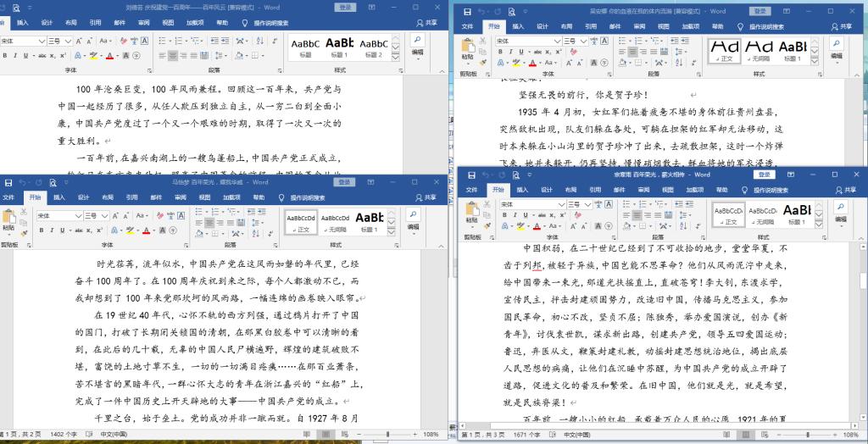Viewport: 868px width, 444px height.
Task: Open paragraph dialog launcher in 马怡梦 window
Action: click(x=275, y=245)
